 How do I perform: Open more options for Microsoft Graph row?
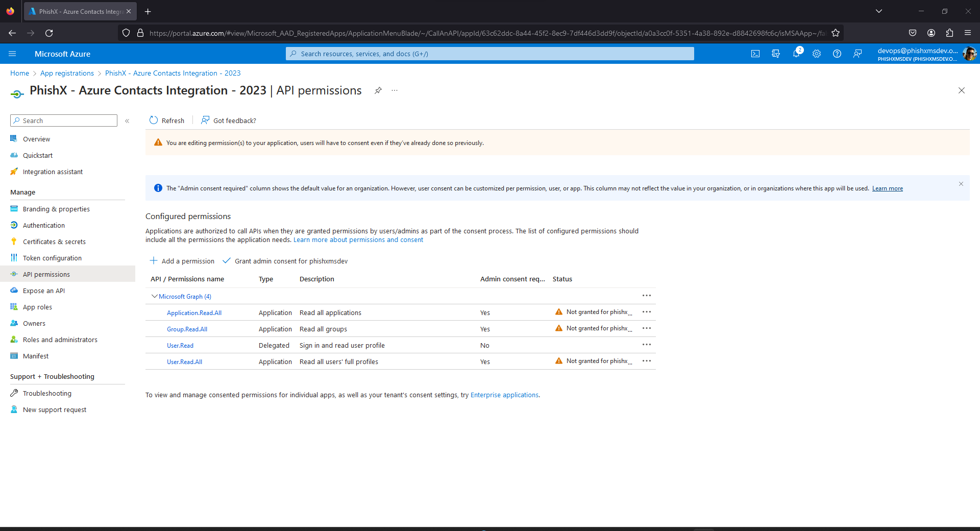click(x=647, y=296)
